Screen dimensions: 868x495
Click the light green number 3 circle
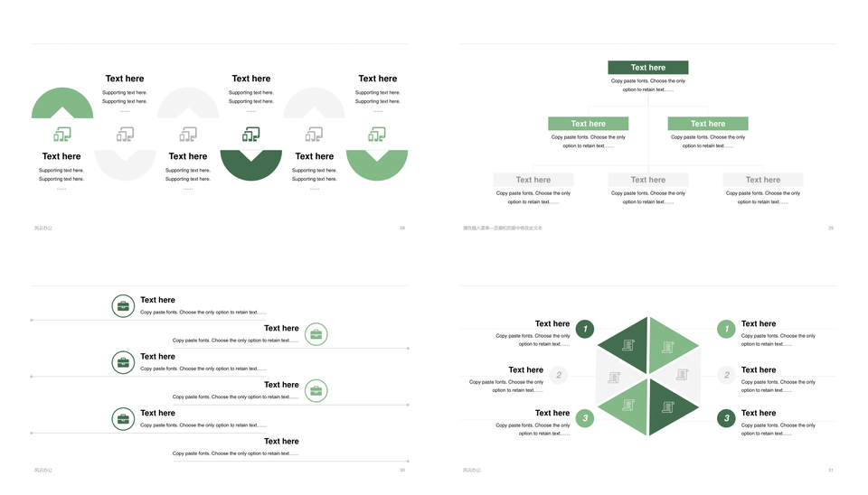[585, 418]
